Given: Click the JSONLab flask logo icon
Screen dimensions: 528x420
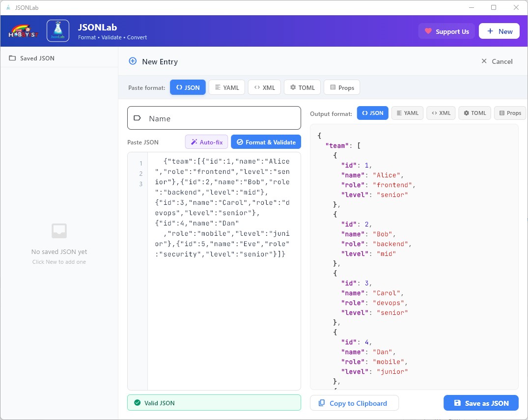Looking at the screenshot, I should point(58,31).
